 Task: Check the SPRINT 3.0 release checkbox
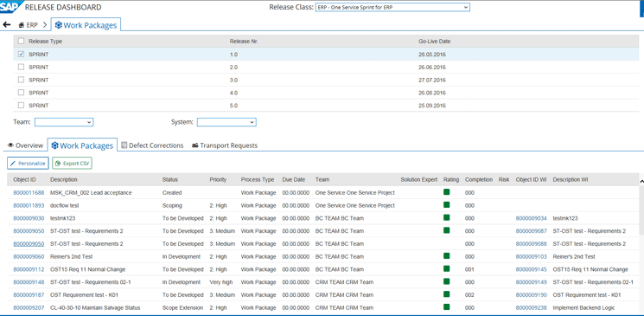pos(21,80)
